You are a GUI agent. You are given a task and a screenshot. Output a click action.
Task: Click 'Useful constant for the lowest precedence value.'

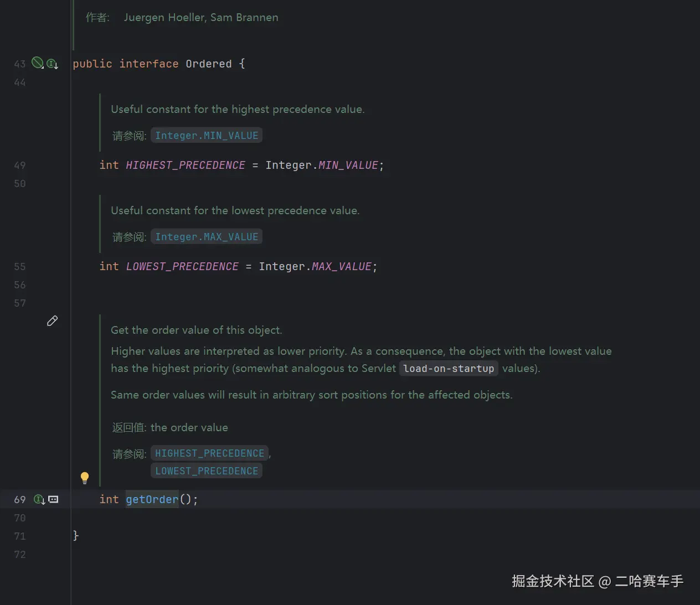235,210
